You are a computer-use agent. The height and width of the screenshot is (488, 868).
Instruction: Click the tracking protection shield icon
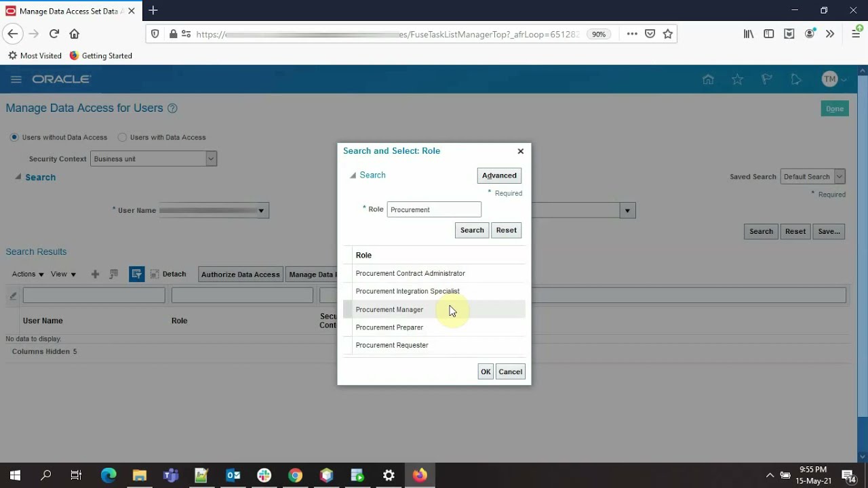pyautogui.click(x=155, y=34)
